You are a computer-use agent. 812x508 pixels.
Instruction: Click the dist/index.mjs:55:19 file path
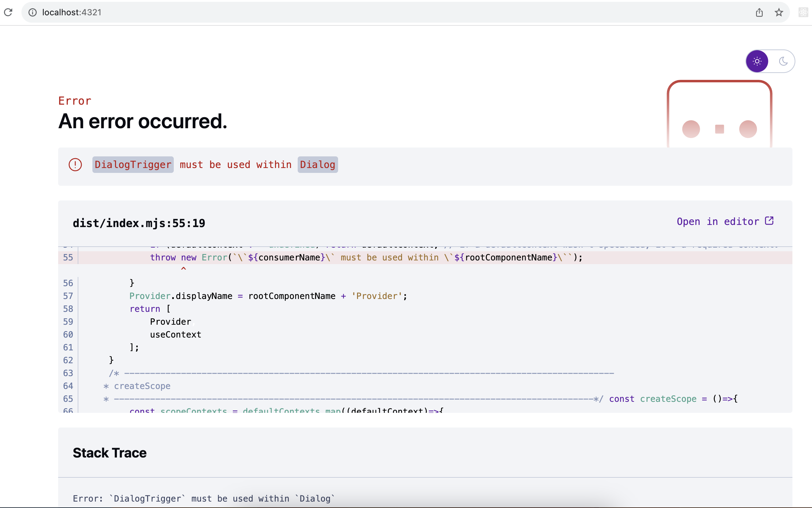pyautogui.click(x=140, y=222)
